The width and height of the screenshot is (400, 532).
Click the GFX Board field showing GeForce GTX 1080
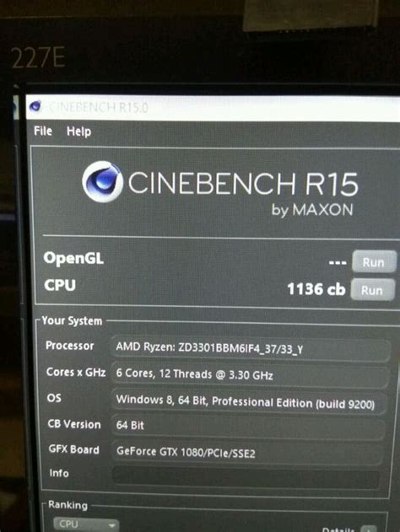click(247, 452)
